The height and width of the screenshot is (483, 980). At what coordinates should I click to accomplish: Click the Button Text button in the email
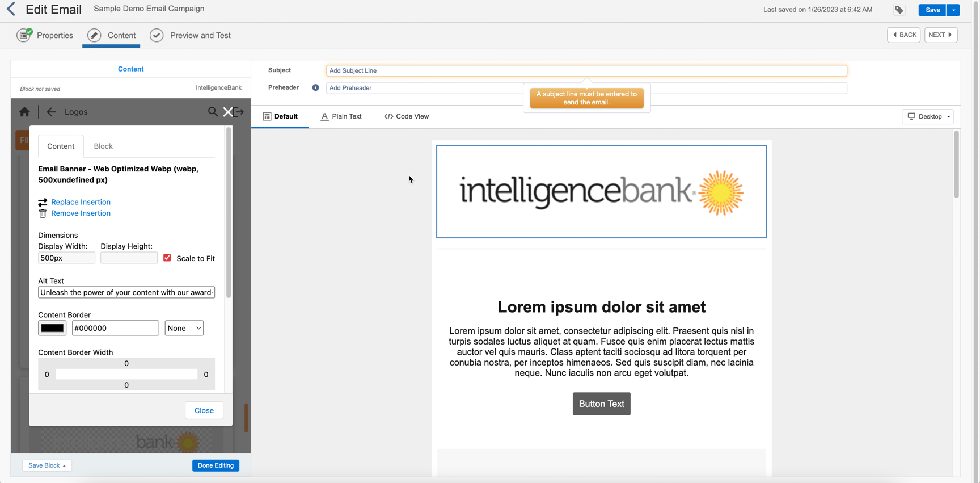(602, 404)
